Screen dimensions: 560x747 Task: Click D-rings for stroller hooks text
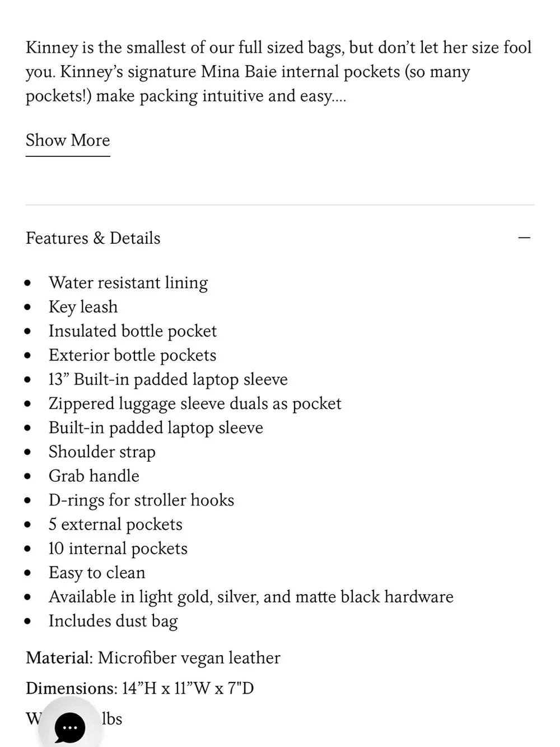142,500
